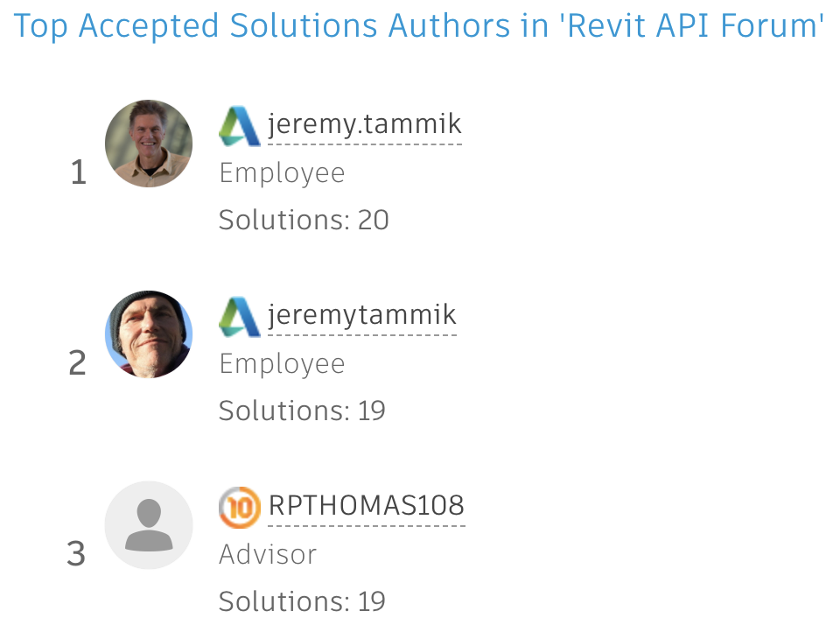Click orange rank 10 badge beside RPTHOMAS108
The image size is (840, 639).
239,507
